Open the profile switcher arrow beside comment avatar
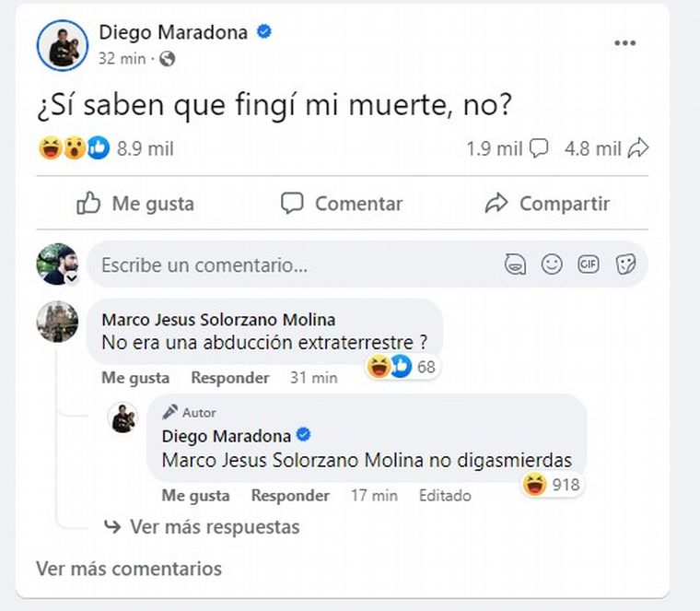 [x=71, y=277]
